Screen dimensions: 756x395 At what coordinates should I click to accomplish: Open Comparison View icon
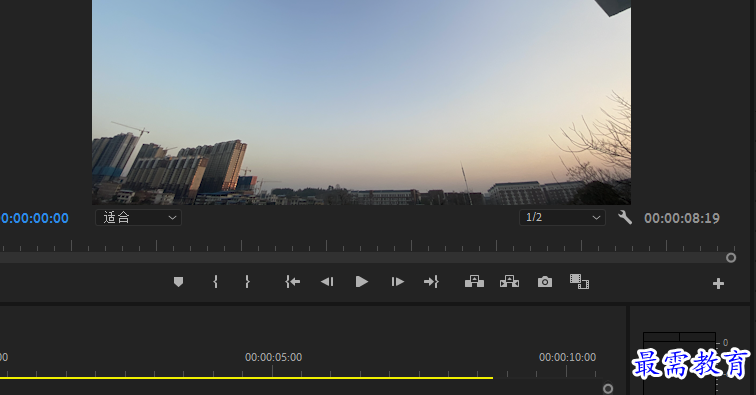(x=579, y=282)
